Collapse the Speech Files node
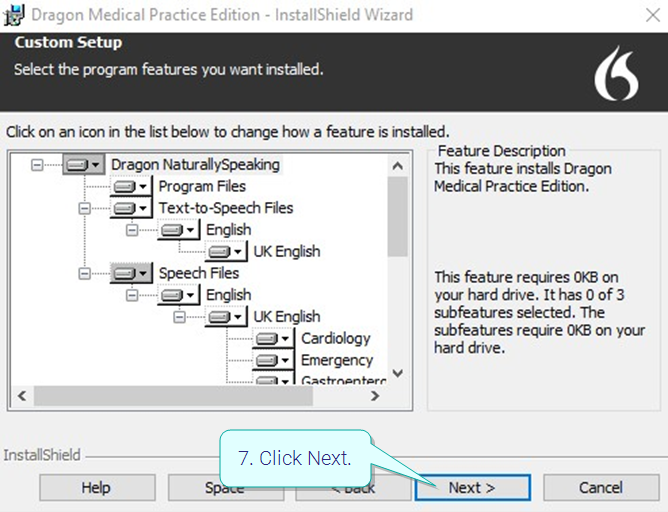This screenshot has width=668, height=512. click(84, 273)
